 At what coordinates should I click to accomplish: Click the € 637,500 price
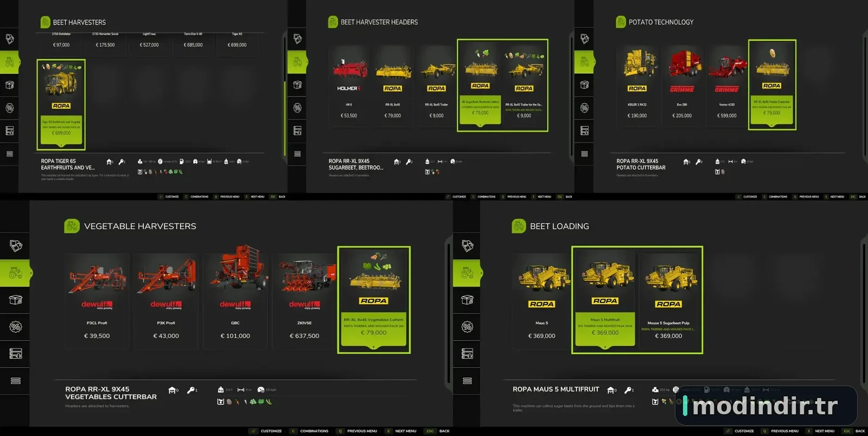[x=304, y=336]
